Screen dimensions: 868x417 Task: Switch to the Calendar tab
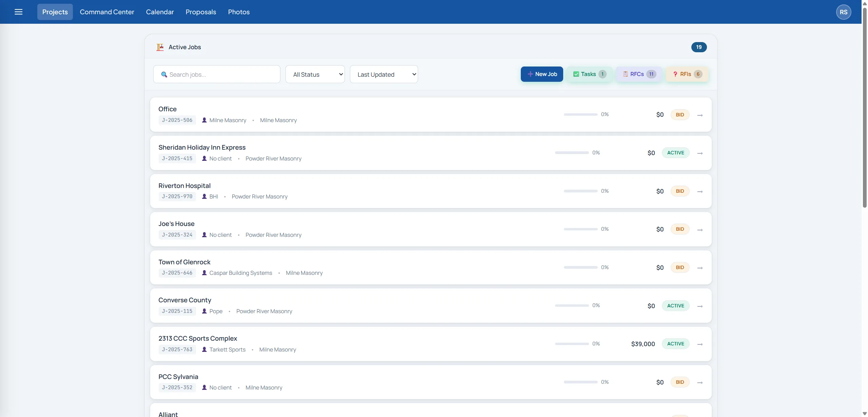[x=160, y=12]
